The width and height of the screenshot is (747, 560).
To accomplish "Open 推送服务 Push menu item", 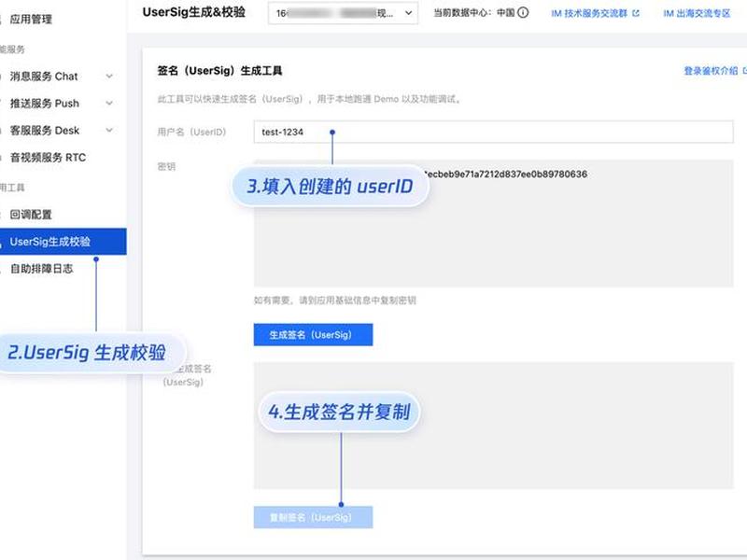I will (44, 104).
